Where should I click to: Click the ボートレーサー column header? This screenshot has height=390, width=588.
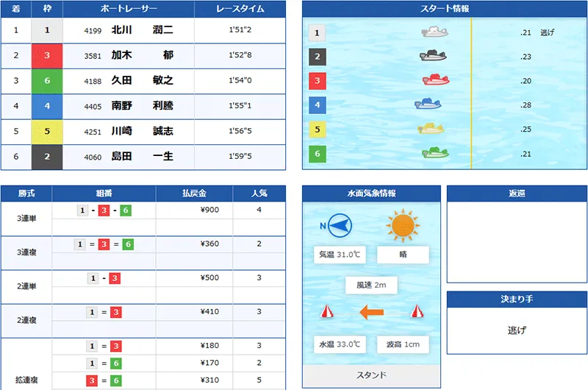pyautogui.click(x=129, y=9)
